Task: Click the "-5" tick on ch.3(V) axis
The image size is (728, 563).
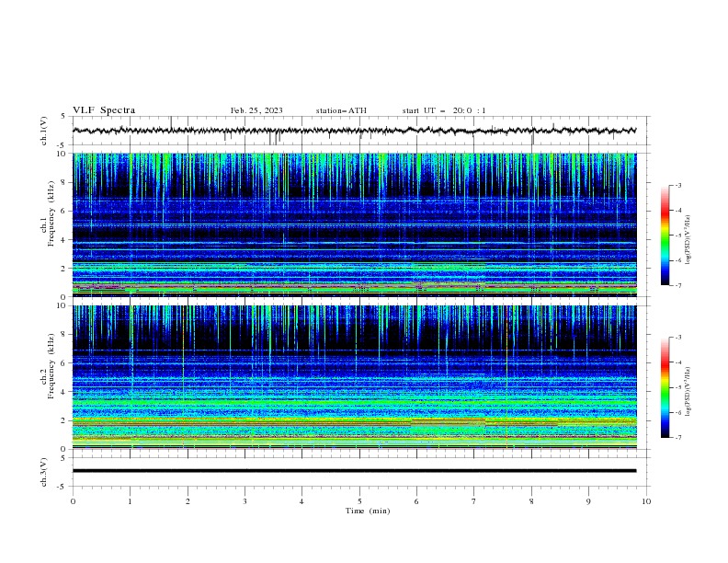Action: pyautogui.click(x=63, y=487)
